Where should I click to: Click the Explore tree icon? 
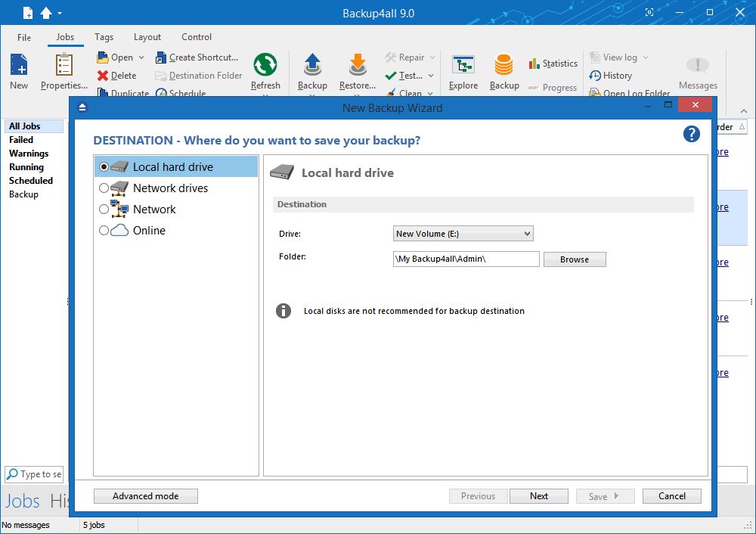click(x=463, y=65)
